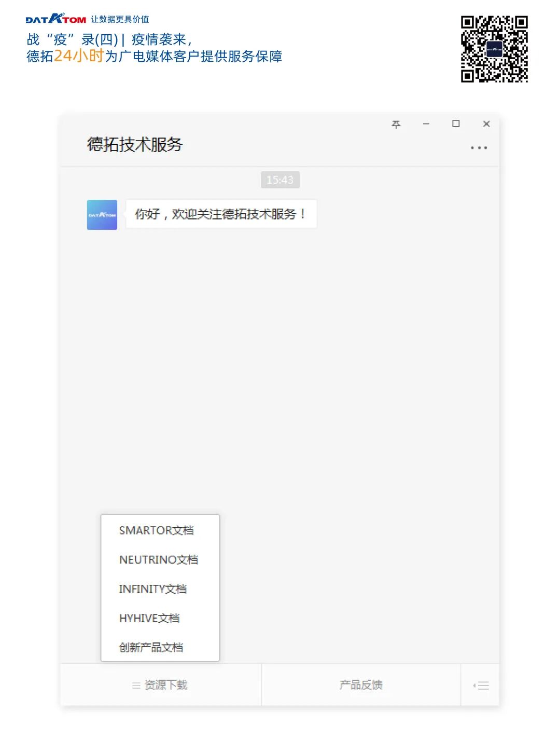This screenshot has width=560, height=740.
Task: Pin the chat window on top
Action: point(396,124)
